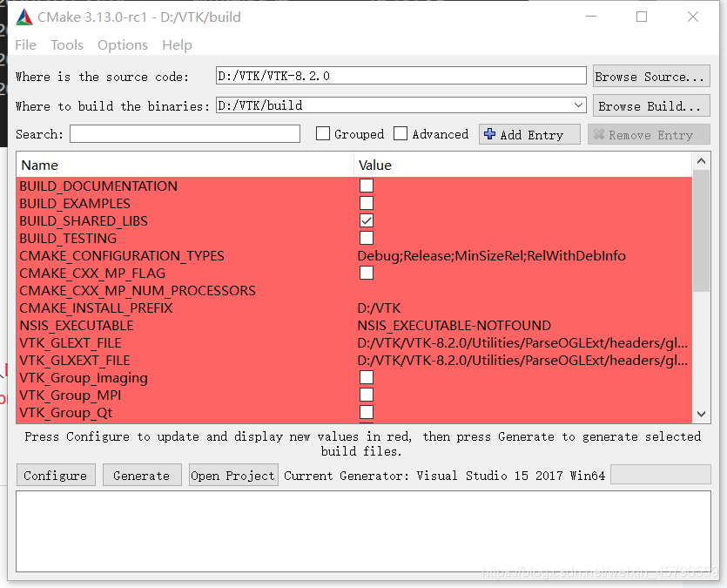The image size is (727, 588).
Task: Click the source code path field
Action: click(401, 76)
